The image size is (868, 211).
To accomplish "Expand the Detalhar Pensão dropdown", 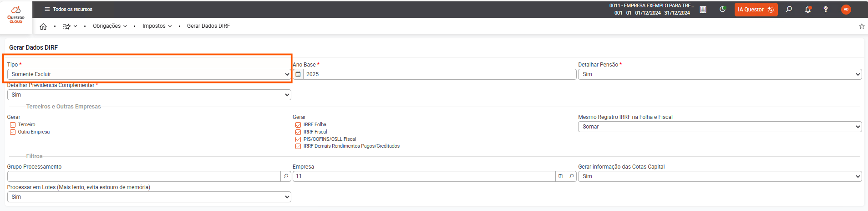I will [x=720, y=74].
